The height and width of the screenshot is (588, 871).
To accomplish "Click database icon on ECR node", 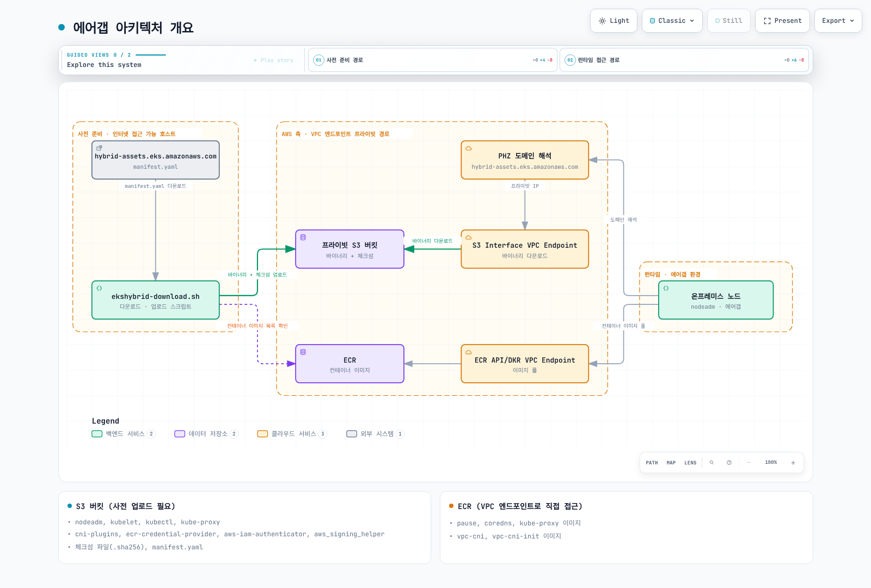I will (x=303, y=352).
